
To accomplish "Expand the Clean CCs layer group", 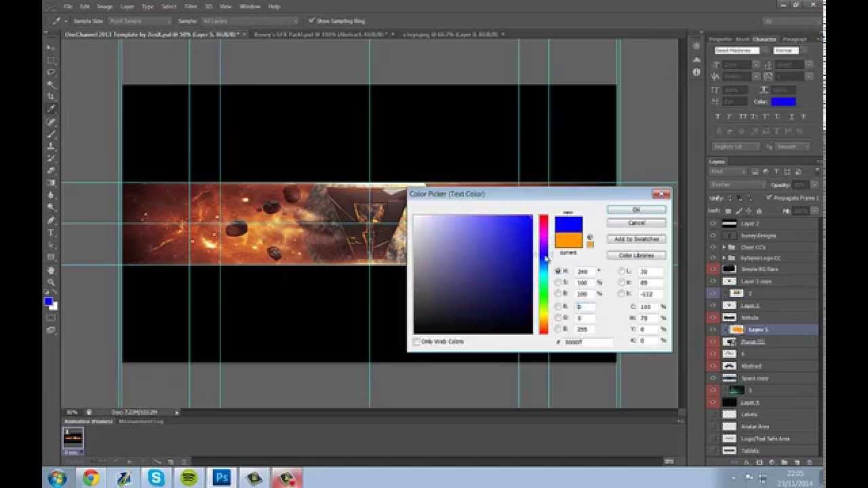I will 724,247.
